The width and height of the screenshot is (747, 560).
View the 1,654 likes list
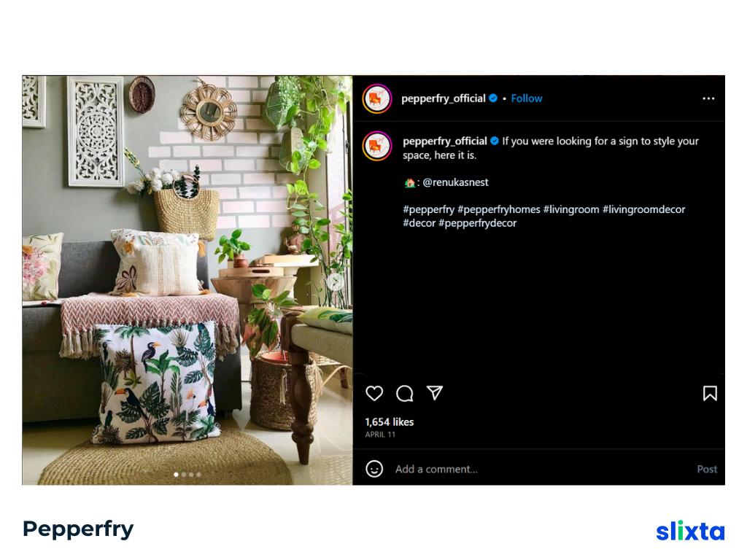(x=390, y=422)
